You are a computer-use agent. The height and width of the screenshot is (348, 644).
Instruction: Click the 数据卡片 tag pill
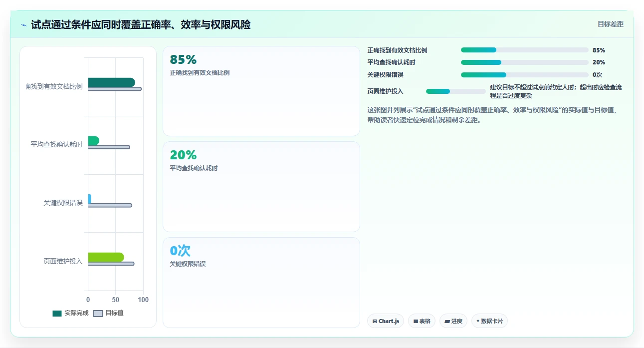[x=489, y=321]
